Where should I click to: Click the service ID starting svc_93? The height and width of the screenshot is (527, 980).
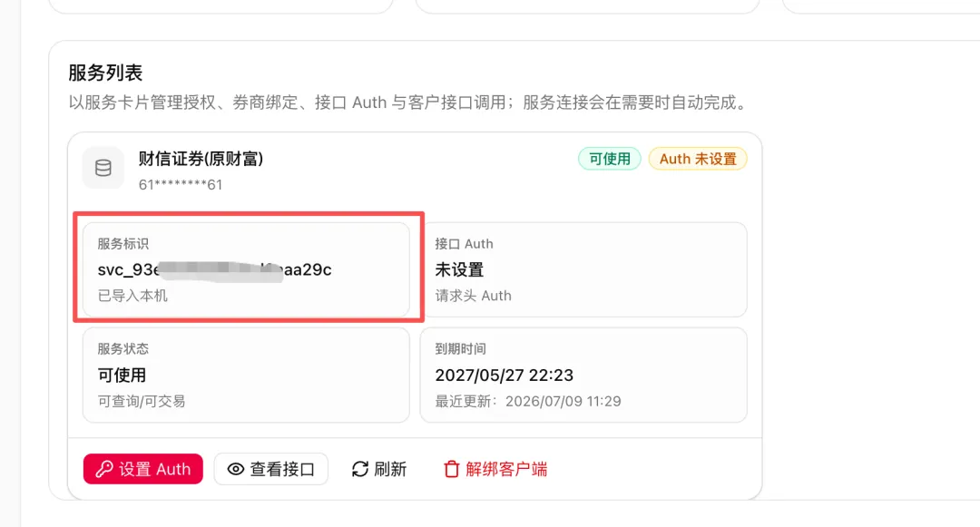pyautogui.click(x=214, y=269)
